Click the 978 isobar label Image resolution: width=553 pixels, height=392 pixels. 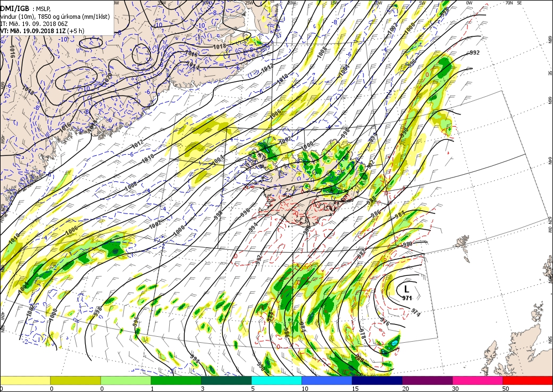pyautogui.click(x=362, y=334)
